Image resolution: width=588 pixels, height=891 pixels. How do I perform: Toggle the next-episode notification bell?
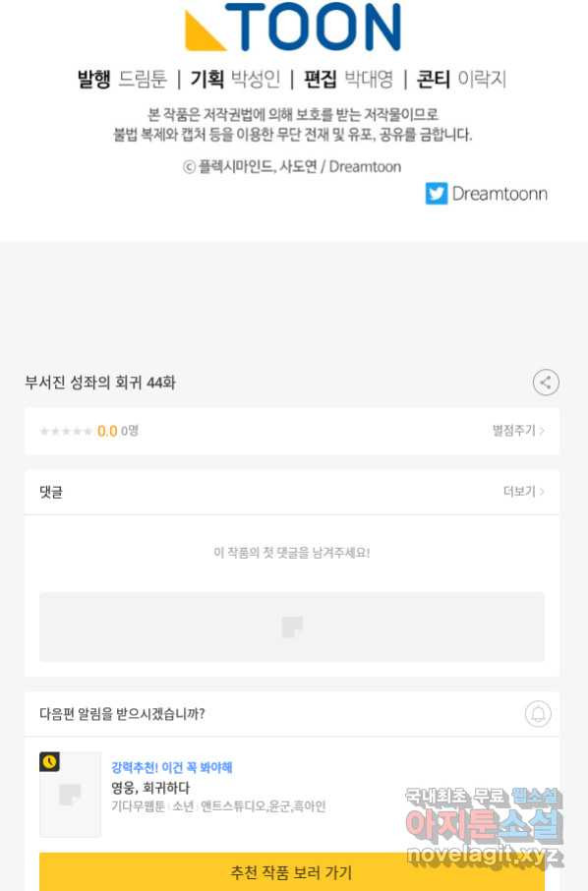538,714
